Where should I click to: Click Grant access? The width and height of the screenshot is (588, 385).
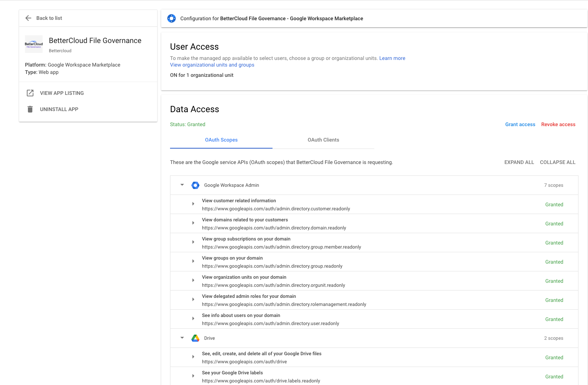pos(520,124)
